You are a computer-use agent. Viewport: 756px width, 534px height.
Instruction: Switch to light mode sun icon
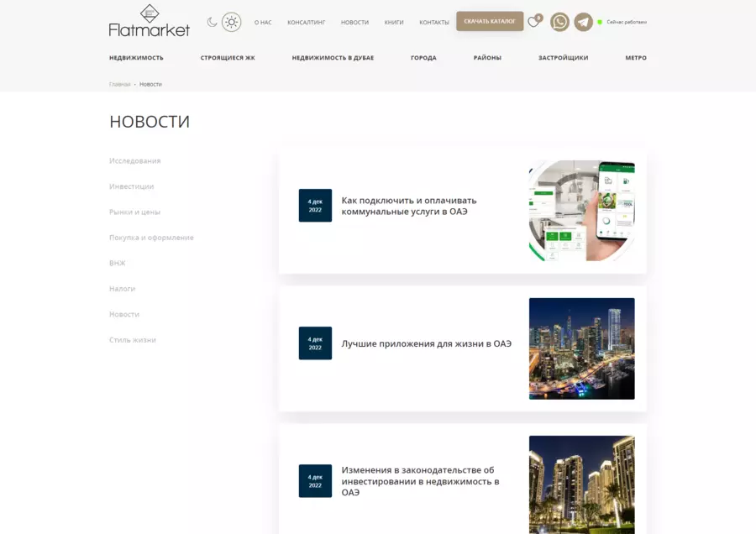232,22
